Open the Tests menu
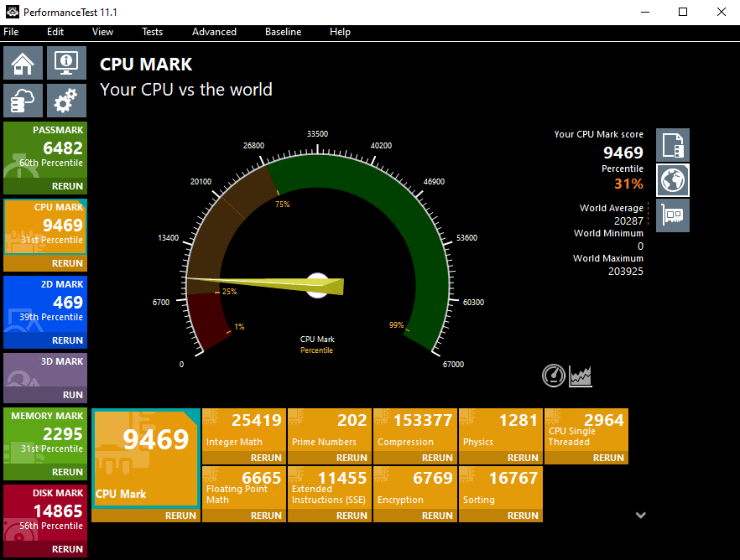This screenshot has width=740, height=560. 152,32
